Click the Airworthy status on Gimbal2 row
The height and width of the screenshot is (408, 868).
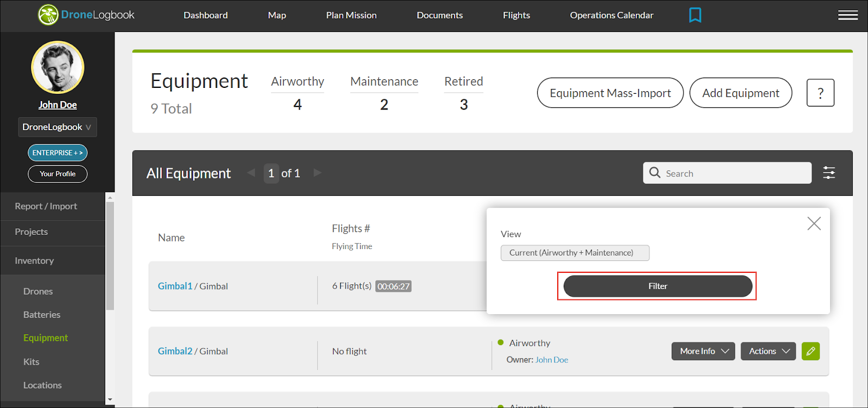[529, 343]
